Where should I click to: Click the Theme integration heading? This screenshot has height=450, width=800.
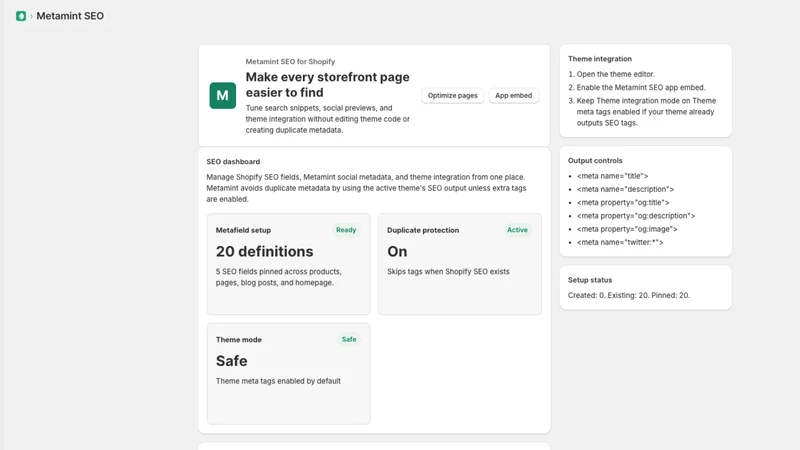(599, 59)
